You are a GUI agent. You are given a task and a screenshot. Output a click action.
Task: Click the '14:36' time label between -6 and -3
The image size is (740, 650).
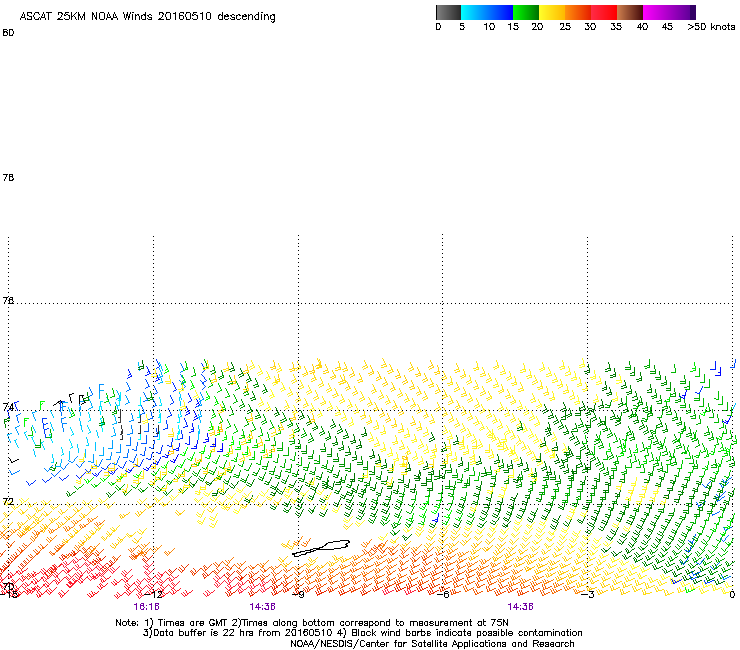coord(520,607)
